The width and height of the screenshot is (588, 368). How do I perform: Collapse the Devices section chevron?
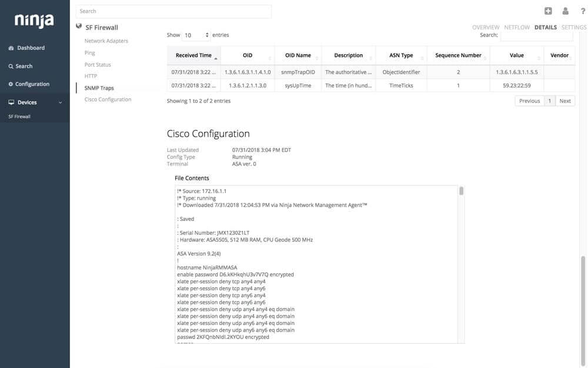point(59,101)
